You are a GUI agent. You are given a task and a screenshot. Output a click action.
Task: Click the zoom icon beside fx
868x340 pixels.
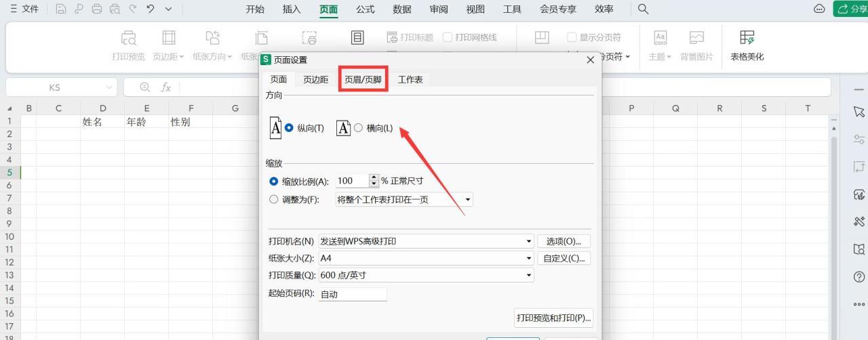click(144, 87)
